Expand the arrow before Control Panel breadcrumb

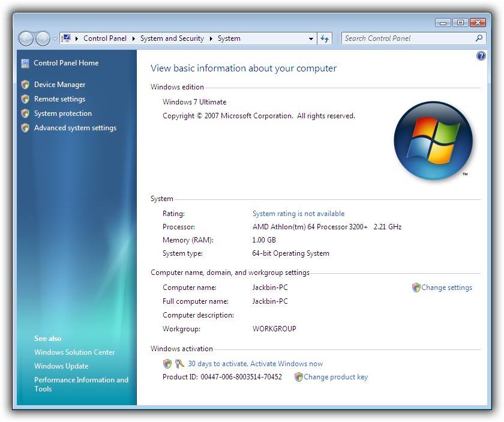(77, 38)
